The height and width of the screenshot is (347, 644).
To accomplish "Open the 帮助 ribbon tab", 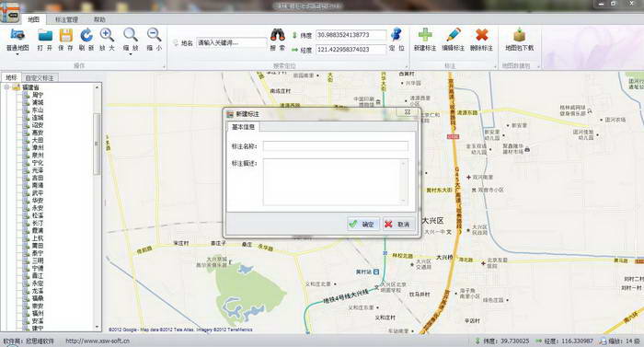I will [x=99, y=19].
